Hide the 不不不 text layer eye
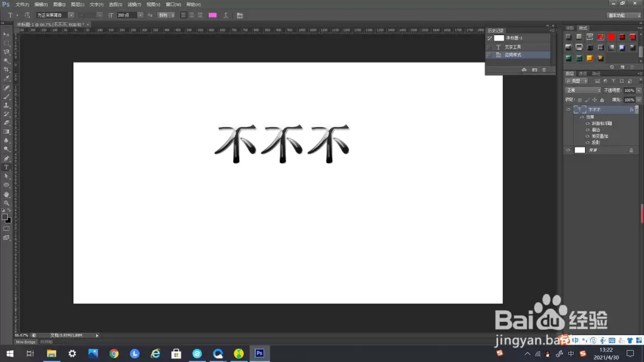Viewport: 644px width, 362px height. point(568,110)
